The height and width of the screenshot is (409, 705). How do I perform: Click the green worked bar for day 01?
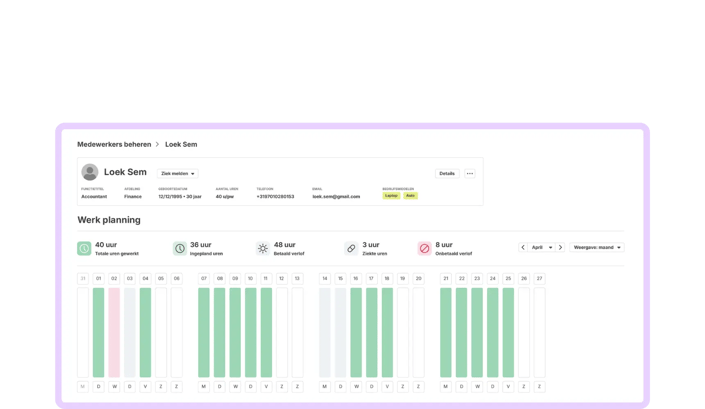[98, 333]
